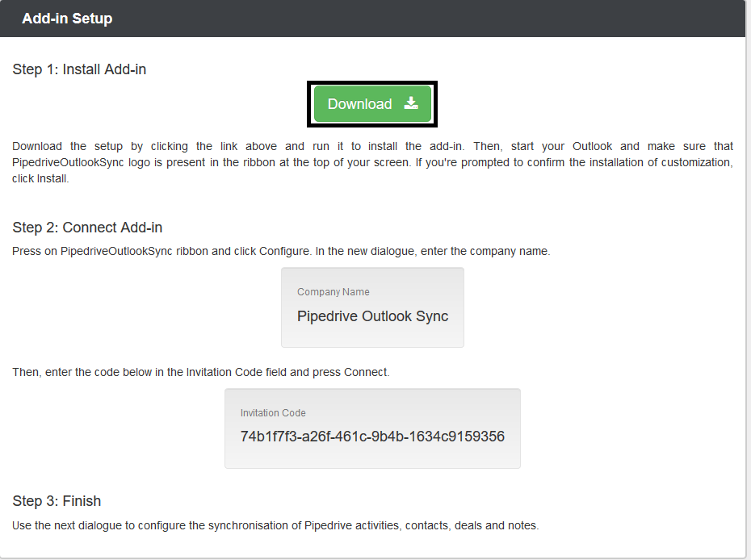Select the invitation code starting 74b1f7f3

[x=372, y=437]
